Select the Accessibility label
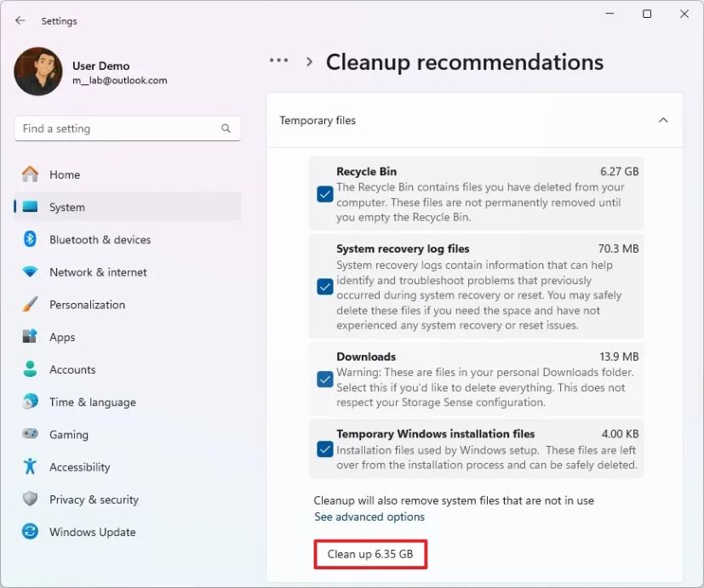 click(x=79, y=467)
